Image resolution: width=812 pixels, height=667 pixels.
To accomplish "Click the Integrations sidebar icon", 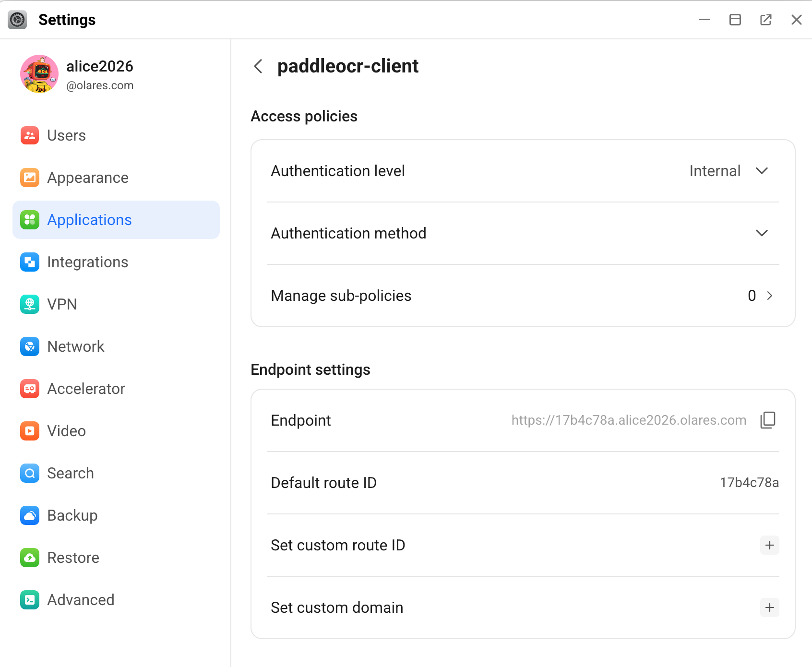I will tap(30, 262).
